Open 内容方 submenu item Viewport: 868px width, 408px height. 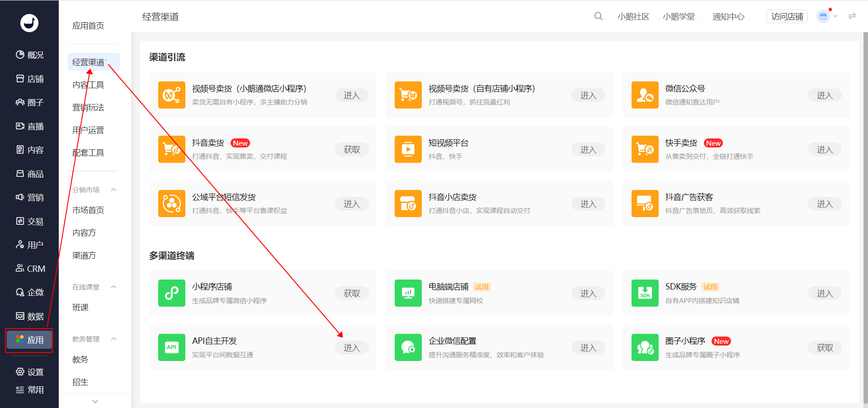click(84, 232)
